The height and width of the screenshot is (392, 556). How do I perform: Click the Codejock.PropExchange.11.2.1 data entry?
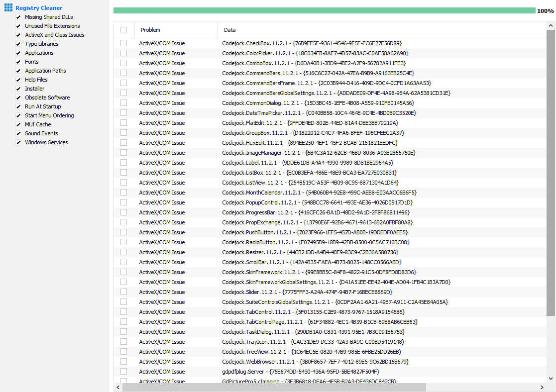point(318,222)
